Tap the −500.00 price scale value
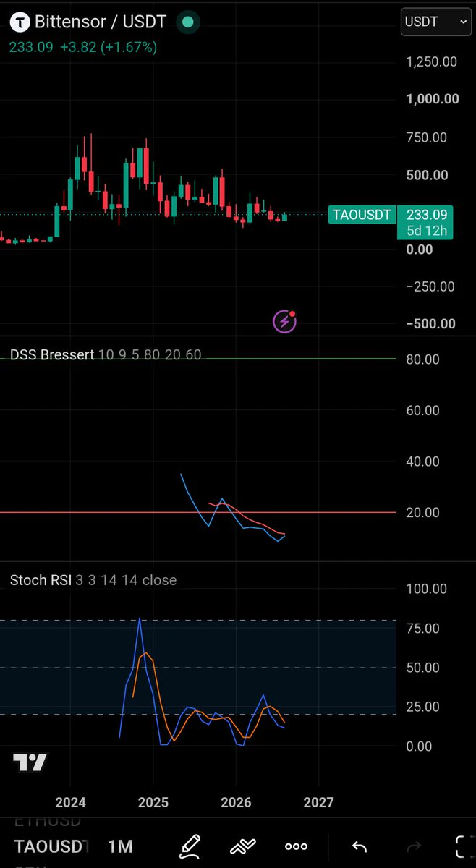Viewport: 476px width, 868px height. point(432,323)
